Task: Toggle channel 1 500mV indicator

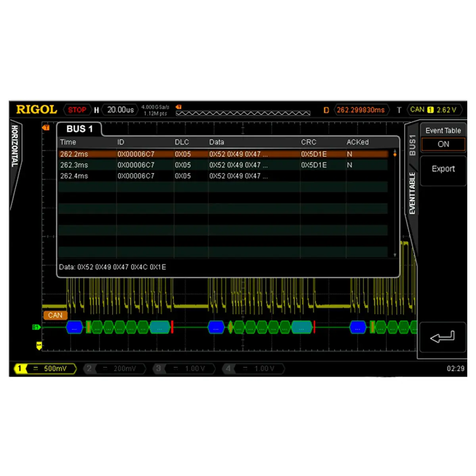Action: [x=45, y=369]
